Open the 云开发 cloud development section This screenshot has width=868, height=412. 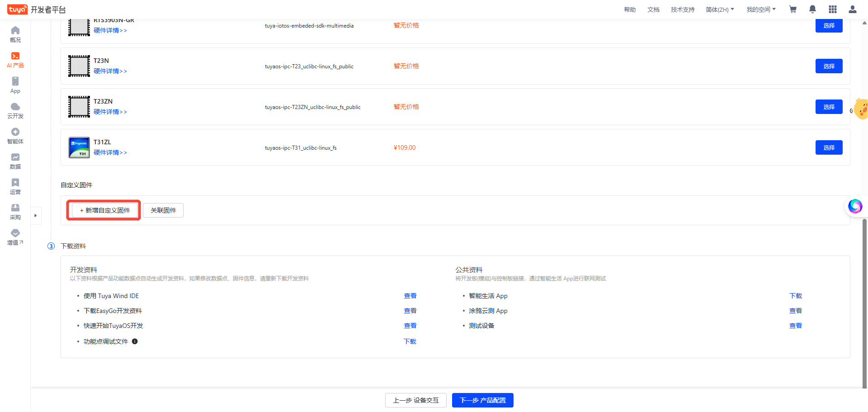(x=15, y=110)
